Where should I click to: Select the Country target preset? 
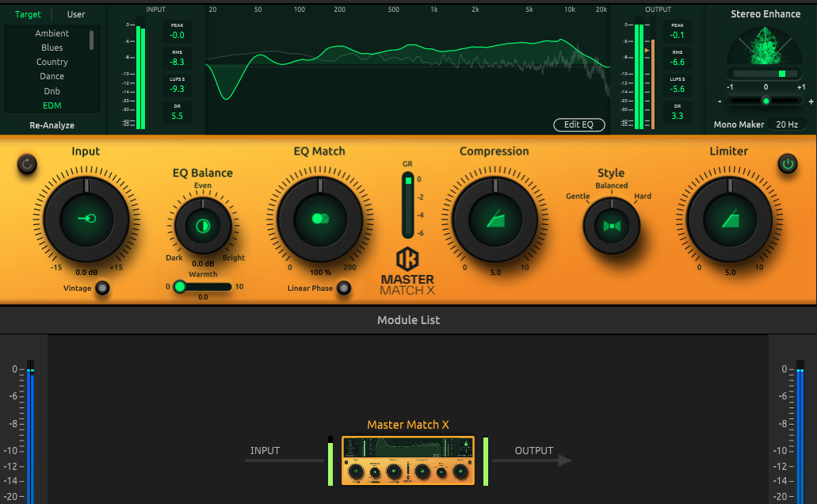tap(52, 62)
